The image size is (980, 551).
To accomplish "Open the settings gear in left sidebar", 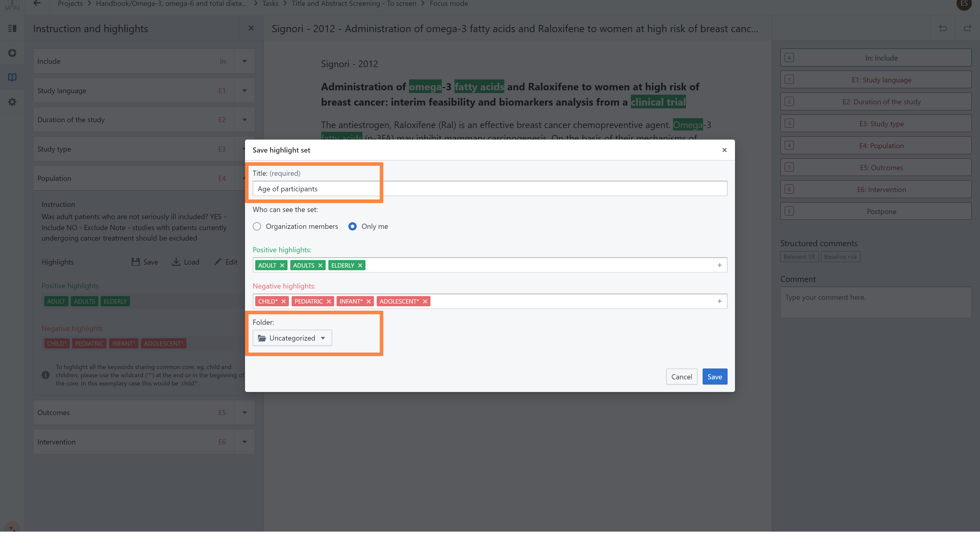I will coord(12,102).
